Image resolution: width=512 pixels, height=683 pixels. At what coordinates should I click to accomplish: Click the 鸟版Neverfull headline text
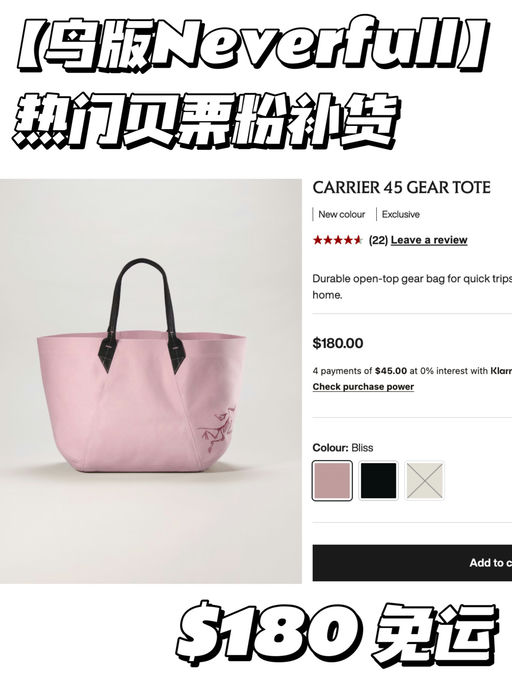[x=252, y=45]
